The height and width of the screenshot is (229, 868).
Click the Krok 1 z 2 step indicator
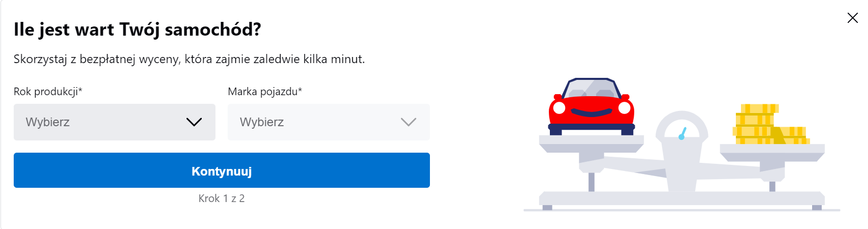click(x=222, y=198)
